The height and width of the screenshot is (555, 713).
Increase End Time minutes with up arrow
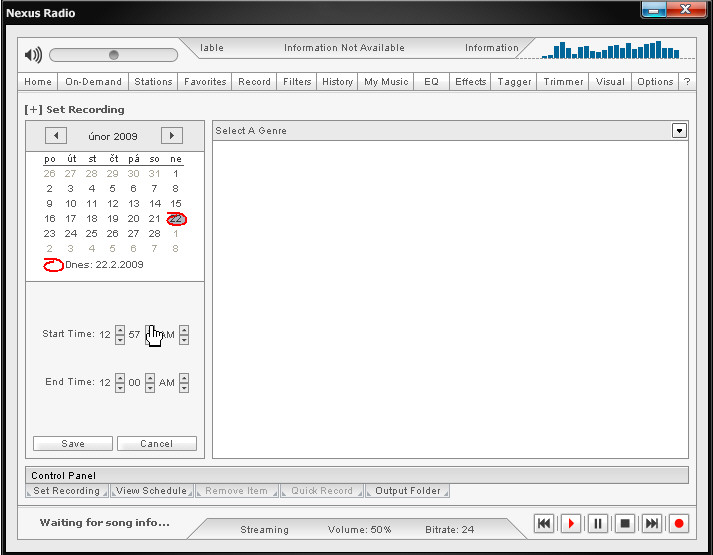click(150, 378)
